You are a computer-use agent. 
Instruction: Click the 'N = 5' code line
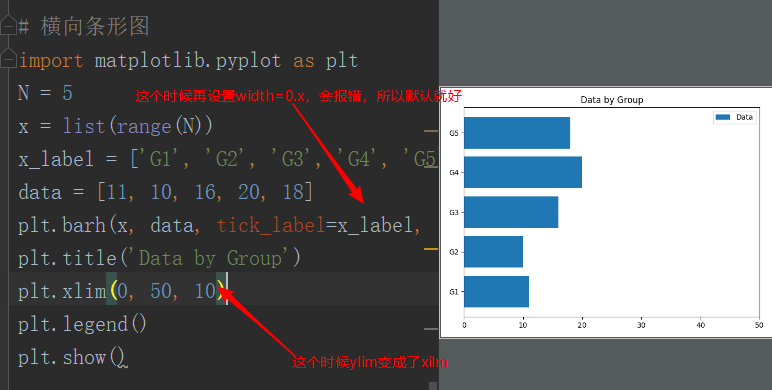[45, 93]
